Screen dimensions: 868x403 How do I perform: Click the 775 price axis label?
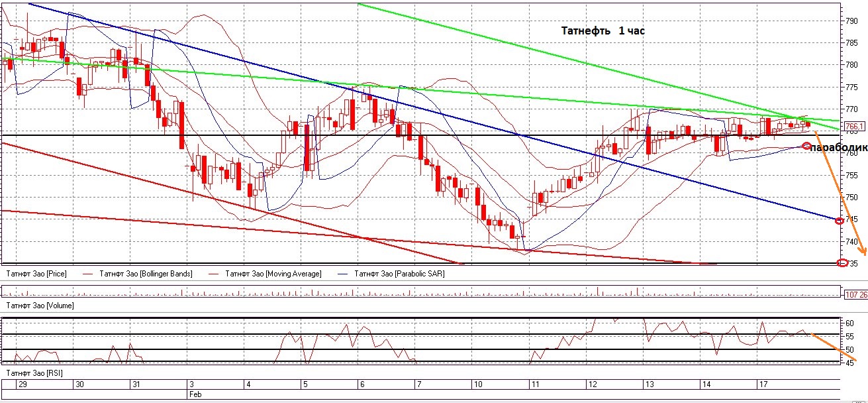851,87
